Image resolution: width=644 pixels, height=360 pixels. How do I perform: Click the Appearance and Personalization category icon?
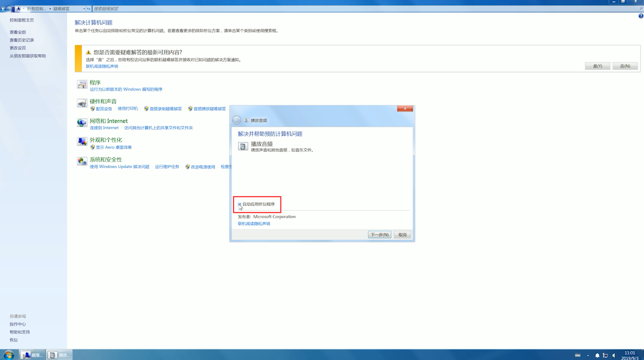pos(82,142)
